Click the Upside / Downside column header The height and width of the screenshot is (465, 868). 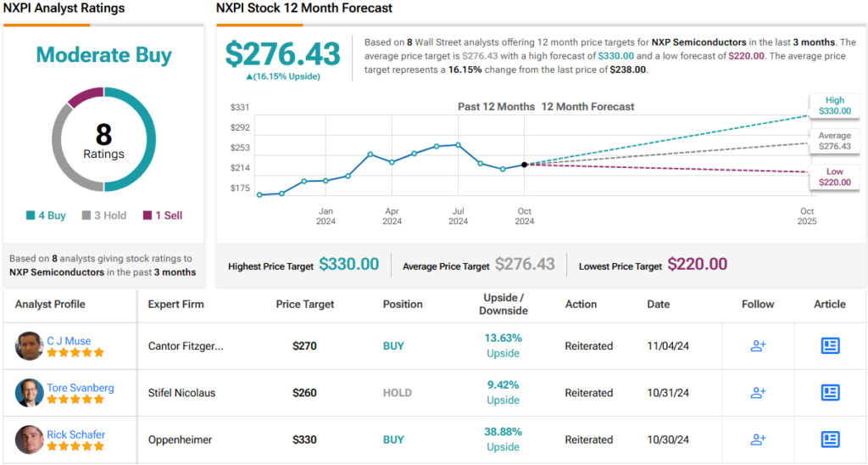point(504,305)
